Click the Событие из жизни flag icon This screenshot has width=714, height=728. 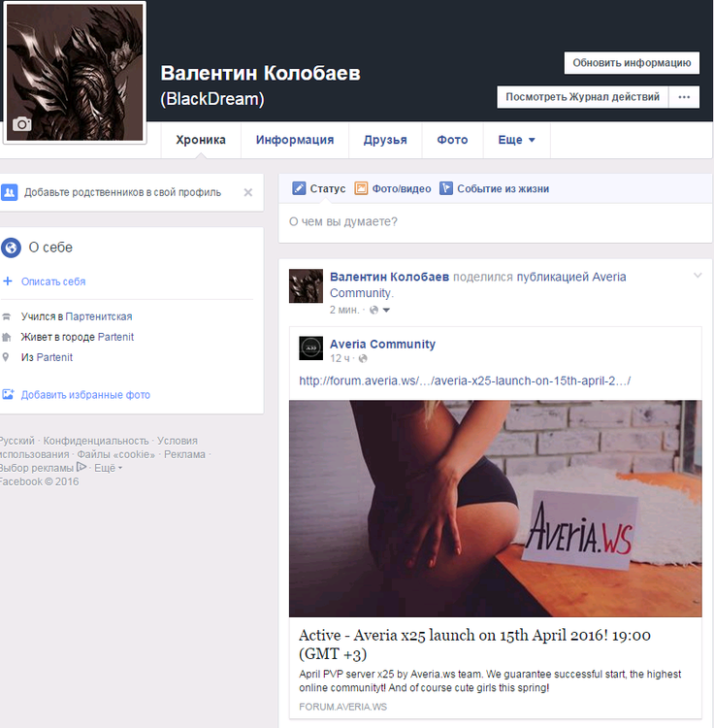click(x=446, y=188)
